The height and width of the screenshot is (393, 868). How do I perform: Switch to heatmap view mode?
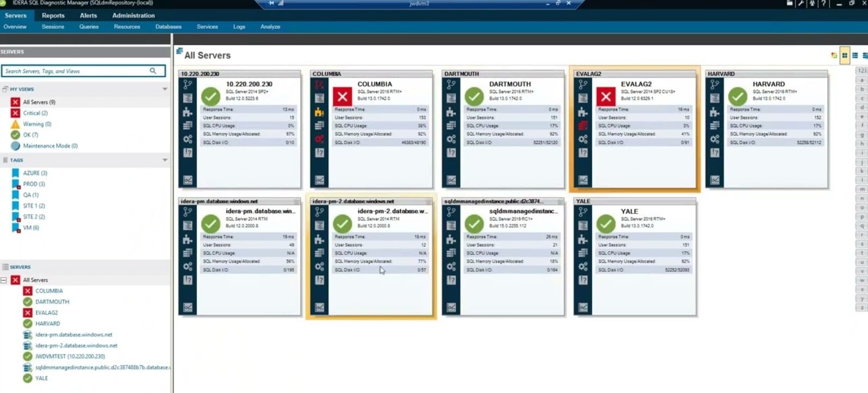click(834, 55)
